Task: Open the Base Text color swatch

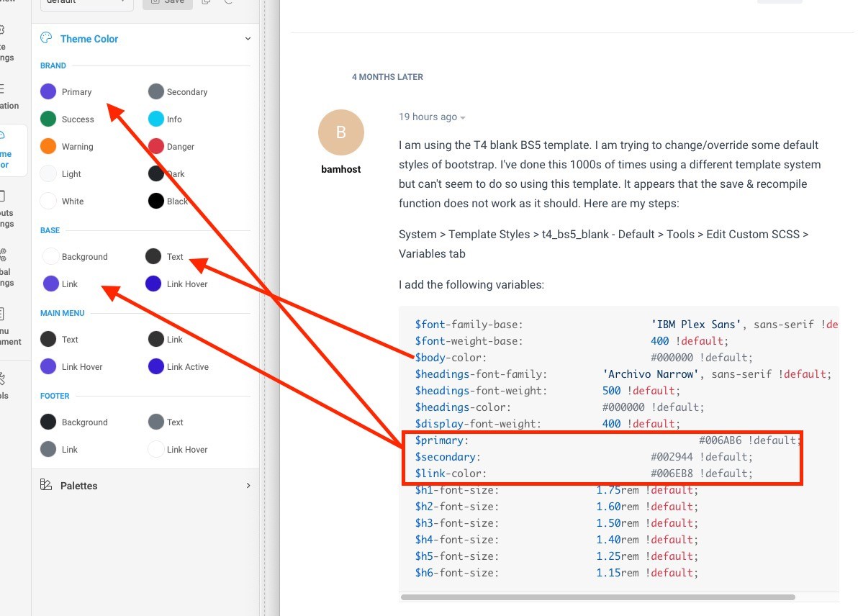Action: (x=153, y=256)
